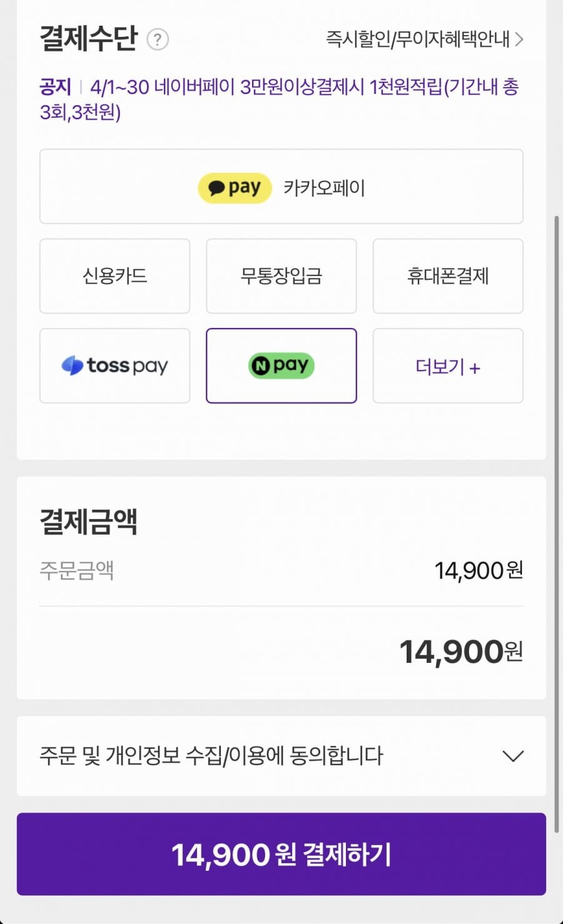Select 카카오페이 as payment method
This screenshot has width=563, height=924.
pyautogui.click(x=324, y=188)
